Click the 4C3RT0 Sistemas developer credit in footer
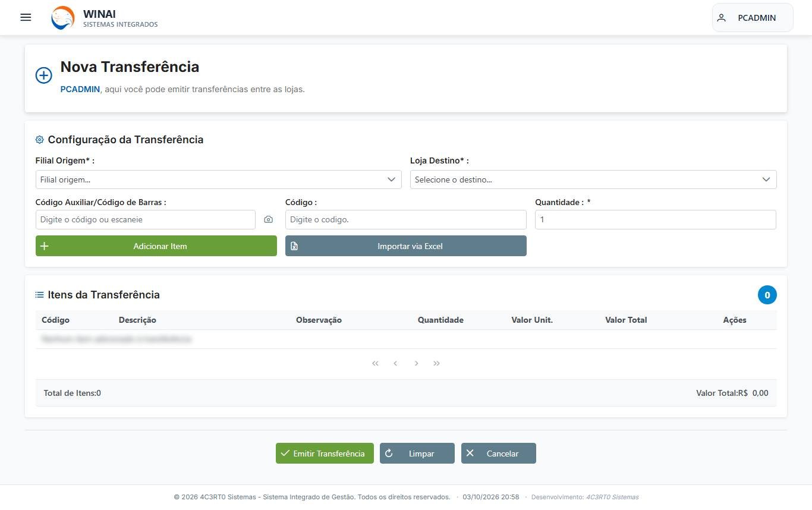 [612, 497]
